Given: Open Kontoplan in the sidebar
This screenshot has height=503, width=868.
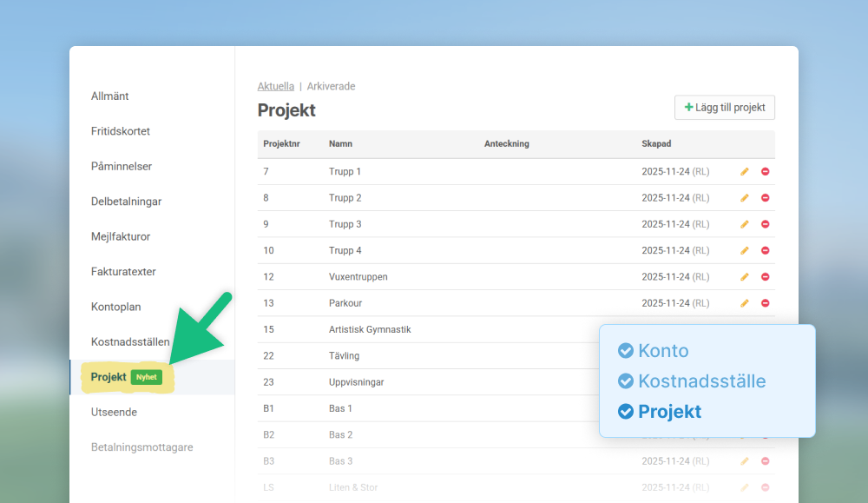Looking at the screenshot, I should point(115,307).
